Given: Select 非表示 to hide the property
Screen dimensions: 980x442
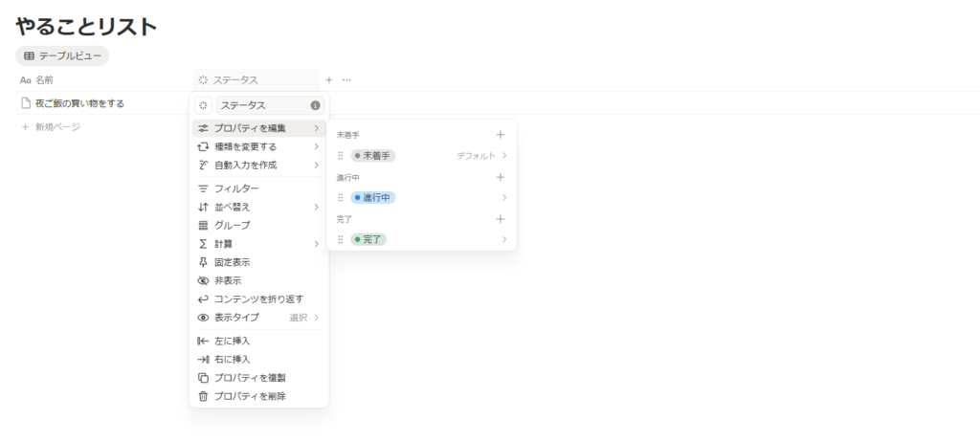Looking at the screenshot, I should click(228, 280).
